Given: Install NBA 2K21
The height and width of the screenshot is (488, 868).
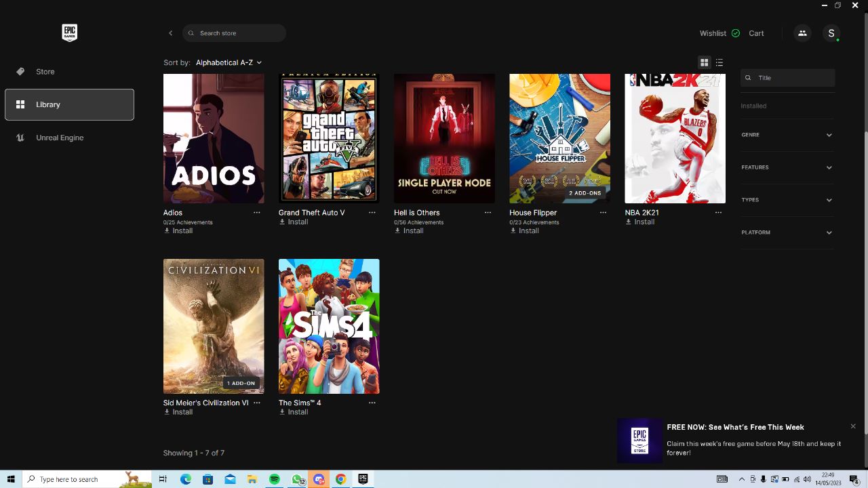Looking at the screenshot, I should point(639,222).
